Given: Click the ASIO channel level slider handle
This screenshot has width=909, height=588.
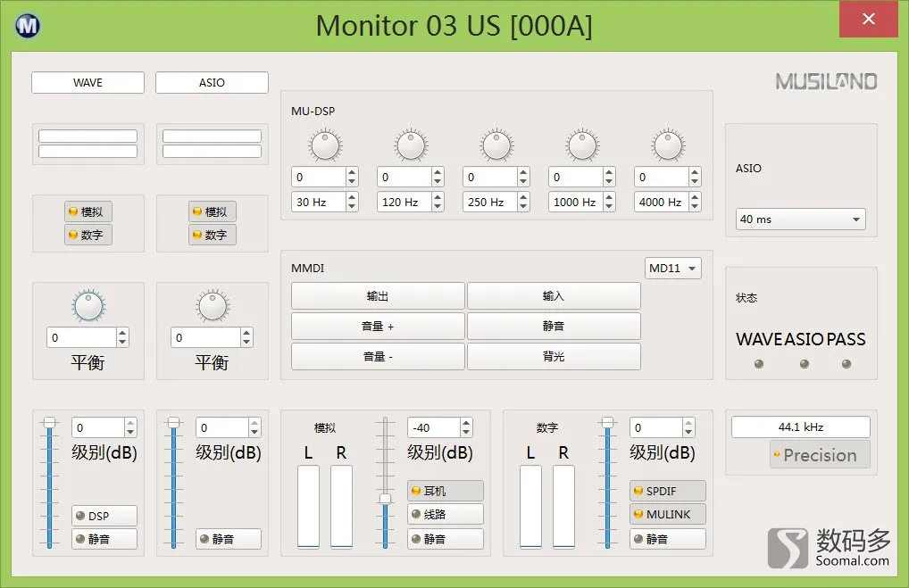Looking at the screenshot, I should [x=174, y=423].
